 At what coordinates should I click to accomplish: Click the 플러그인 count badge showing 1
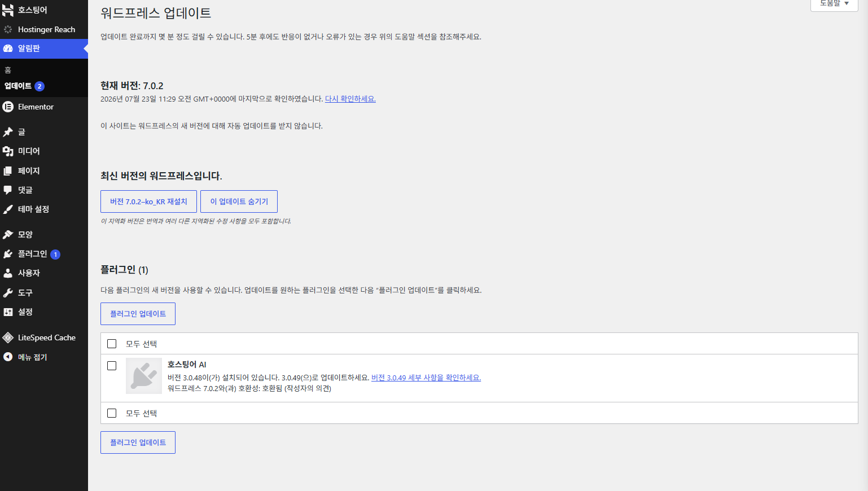tap(55, 255)
